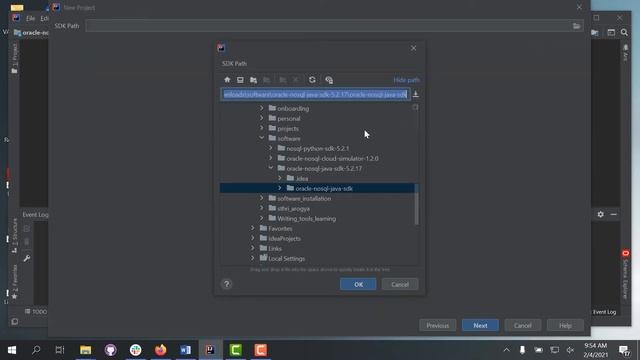The image size is (640, 360).
Task: Expand the IdeaProjects folder
Action: [x=253, y=238]
